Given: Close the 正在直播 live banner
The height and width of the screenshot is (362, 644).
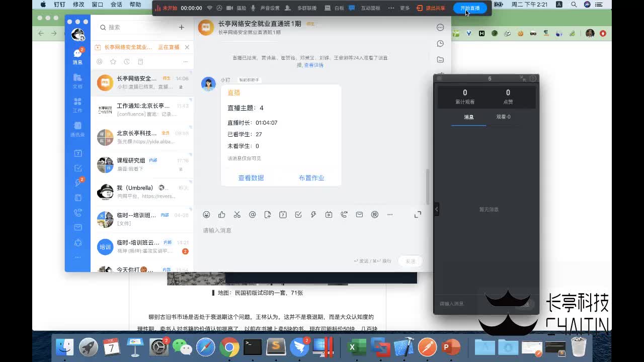Looking at the screenshot, I should (x=187, y=47).
